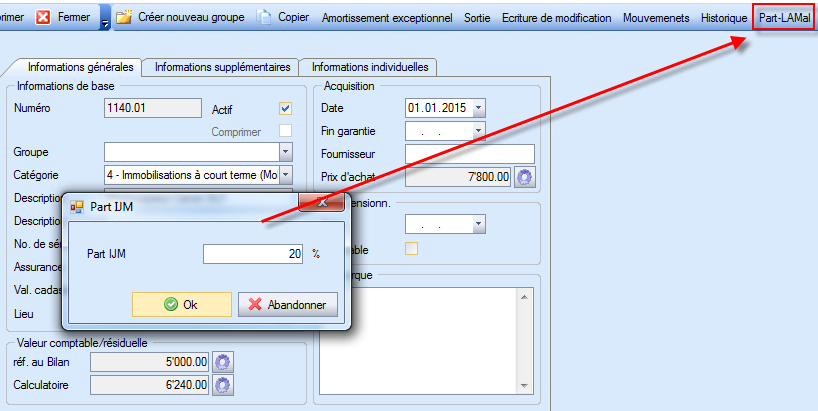Expand the Groupe dropdown
The height and width of the screenshot is (411, 818).
click(285, 152)
